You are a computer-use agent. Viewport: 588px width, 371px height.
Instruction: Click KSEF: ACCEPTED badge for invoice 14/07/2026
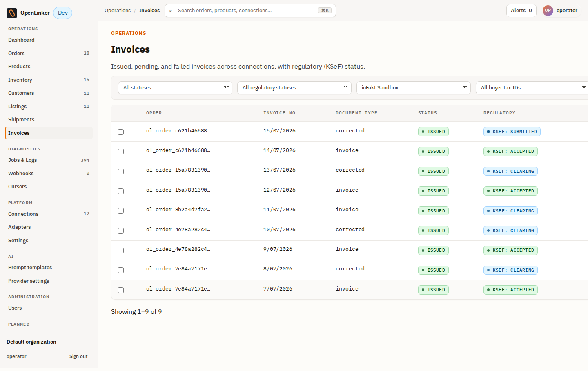(x=510, y=152)
